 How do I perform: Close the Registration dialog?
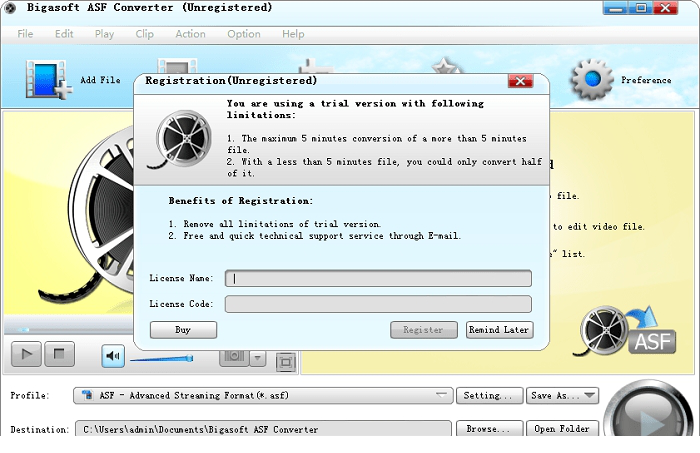[x=519, y=80]
